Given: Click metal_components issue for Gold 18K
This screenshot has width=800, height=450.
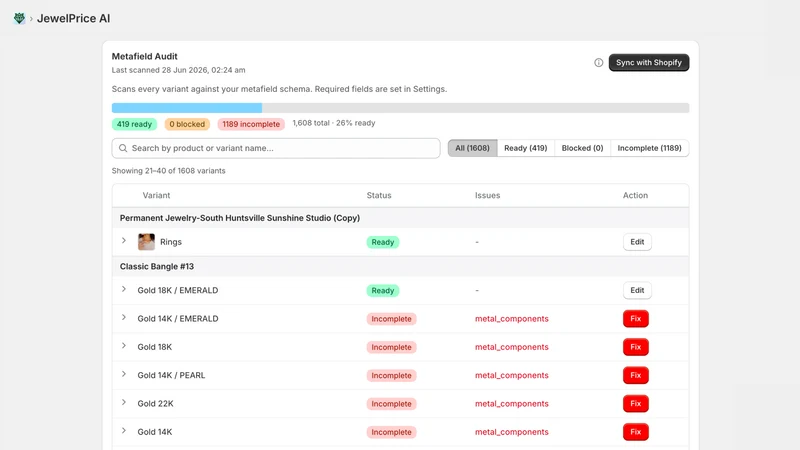Looking at the screenshot, I should click(x=512, y=347).
